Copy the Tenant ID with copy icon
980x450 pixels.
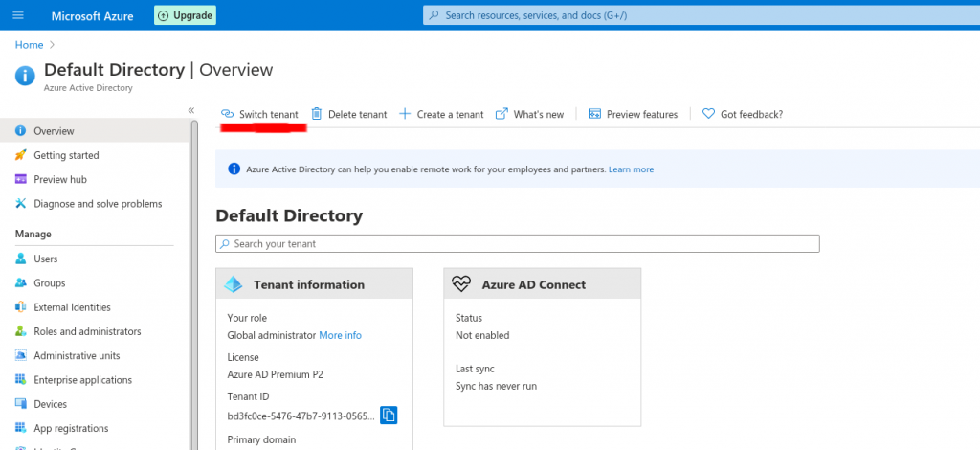pos(389,415)
